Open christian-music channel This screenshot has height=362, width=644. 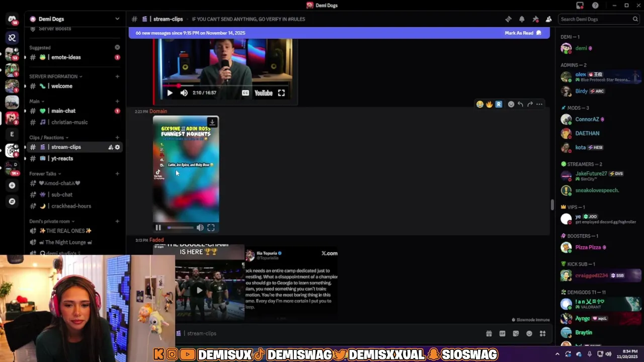[74, 122]
